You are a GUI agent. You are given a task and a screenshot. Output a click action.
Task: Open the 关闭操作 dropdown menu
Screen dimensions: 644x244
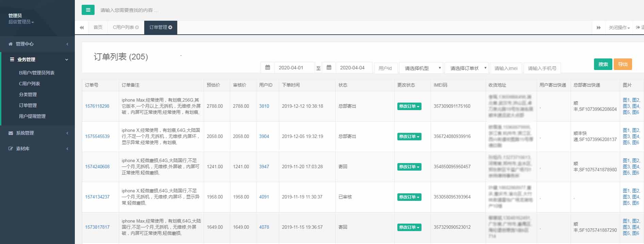pyautogui.click(x=619, y=28)
